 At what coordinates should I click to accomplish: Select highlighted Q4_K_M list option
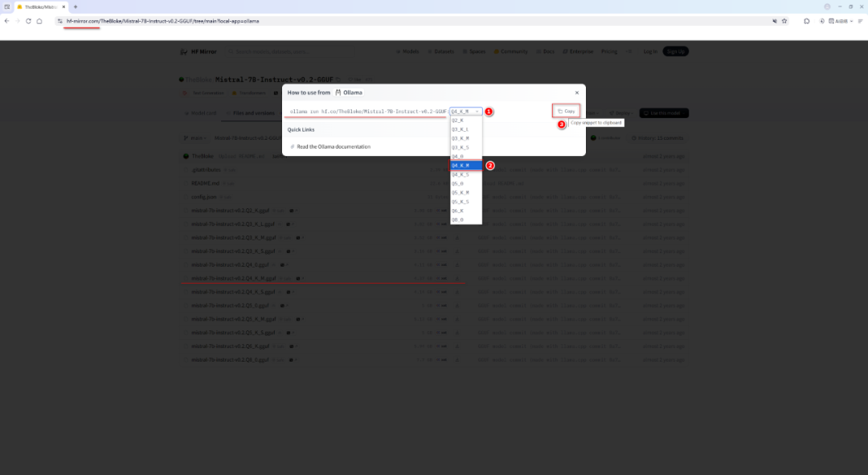465,166
